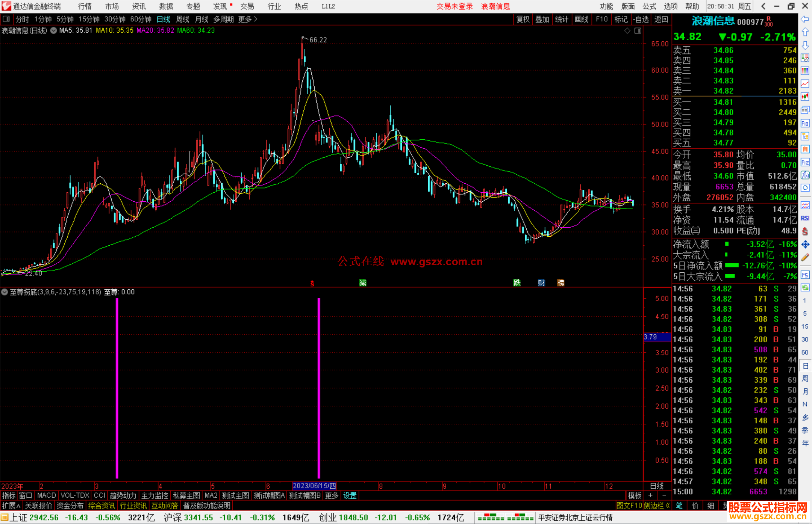Click the candlestick chart icon in sidebar
Screen dimensions: 812x524
point(805,97)
